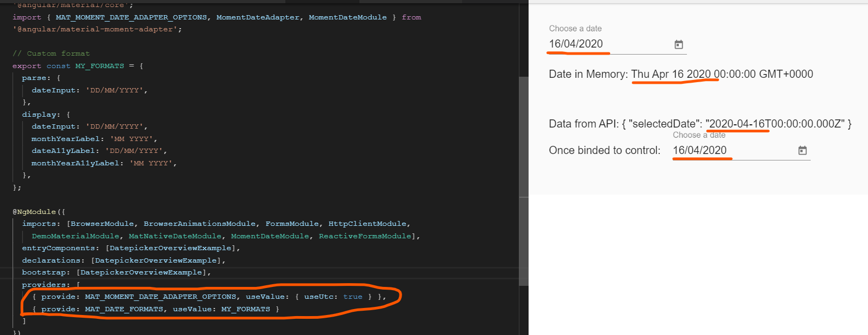Click the '// Custom format' comment line
Screen dimensions: 868x335
click(x=51, y=53)
